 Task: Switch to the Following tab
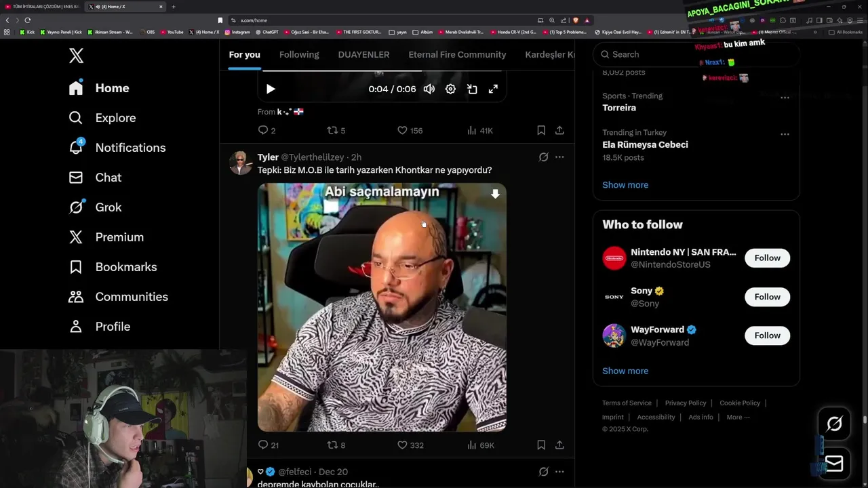299,54
